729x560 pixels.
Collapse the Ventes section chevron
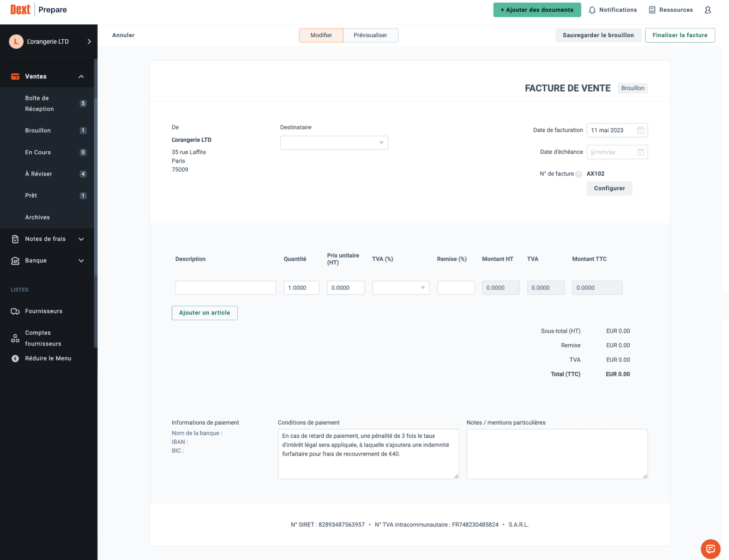pyautogui.click(x=81, y=76)
